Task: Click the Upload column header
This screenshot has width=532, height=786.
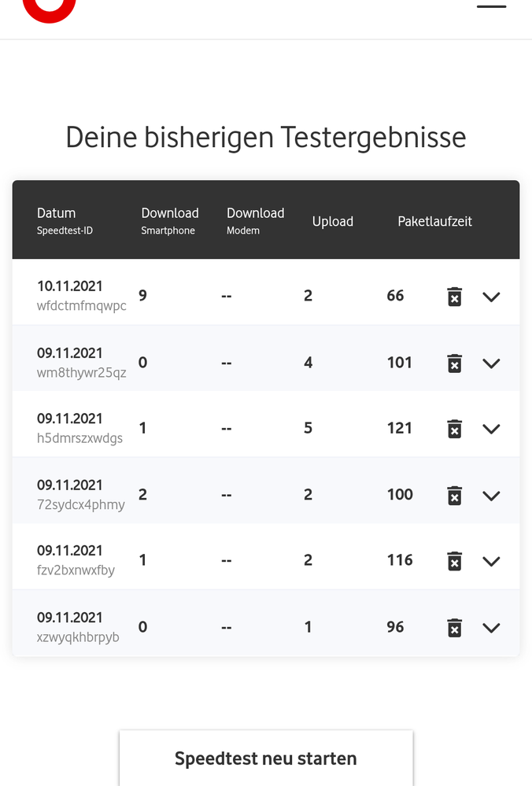Action: point(332,221)
